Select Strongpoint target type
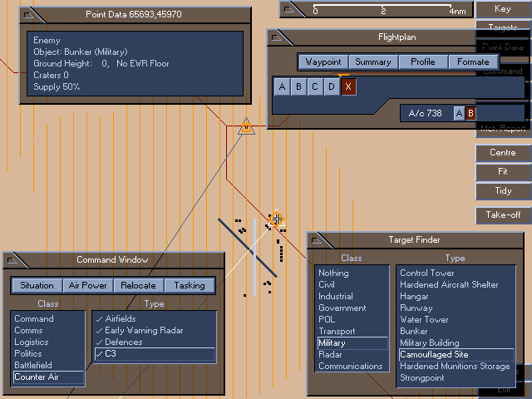The width and height of the screenshot is (532, 399). click(x=456, y=378)
